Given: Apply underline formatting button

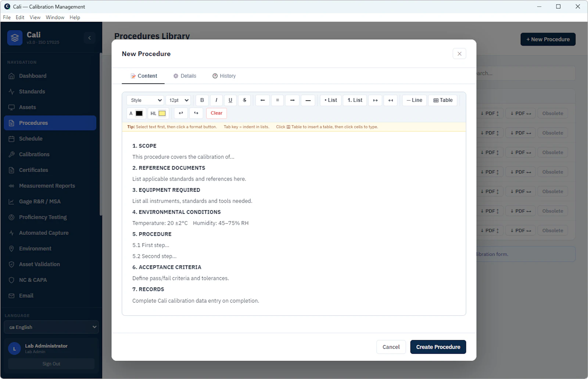Looking at the screenshot, I should [x=230, y=100].
